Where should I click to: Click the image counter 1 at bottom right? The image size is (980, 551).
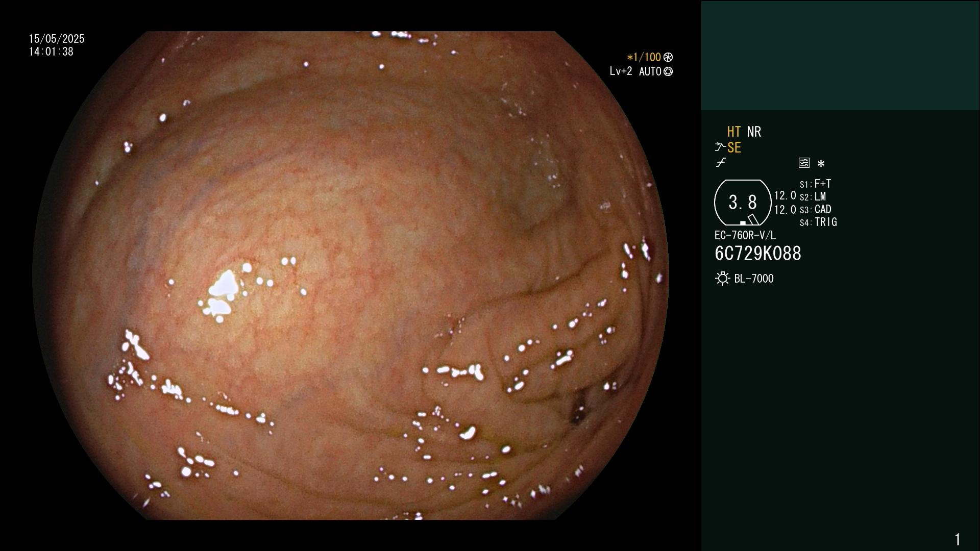coord(958,539)
